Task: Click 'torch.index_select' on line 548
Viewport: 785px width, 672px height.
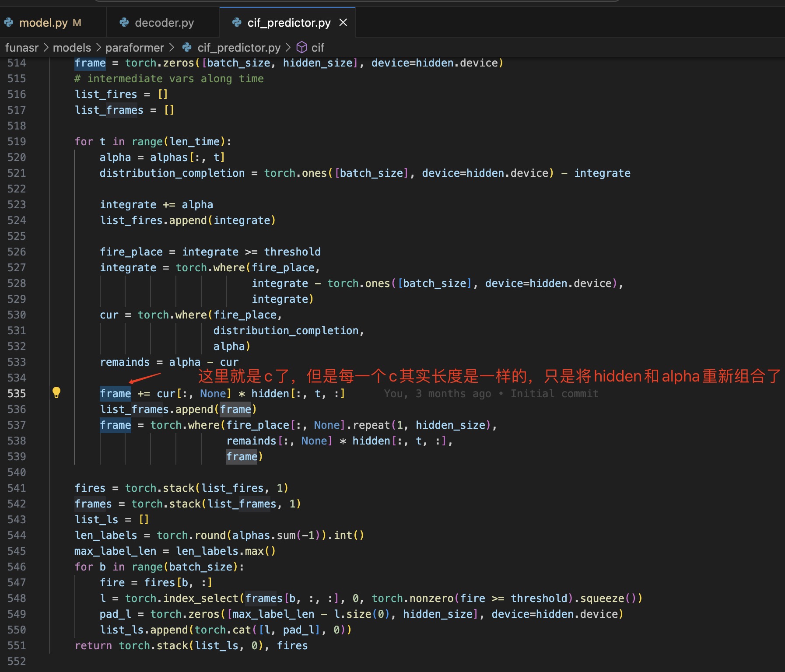Action: pyautogui.click(x=182, y=598)
